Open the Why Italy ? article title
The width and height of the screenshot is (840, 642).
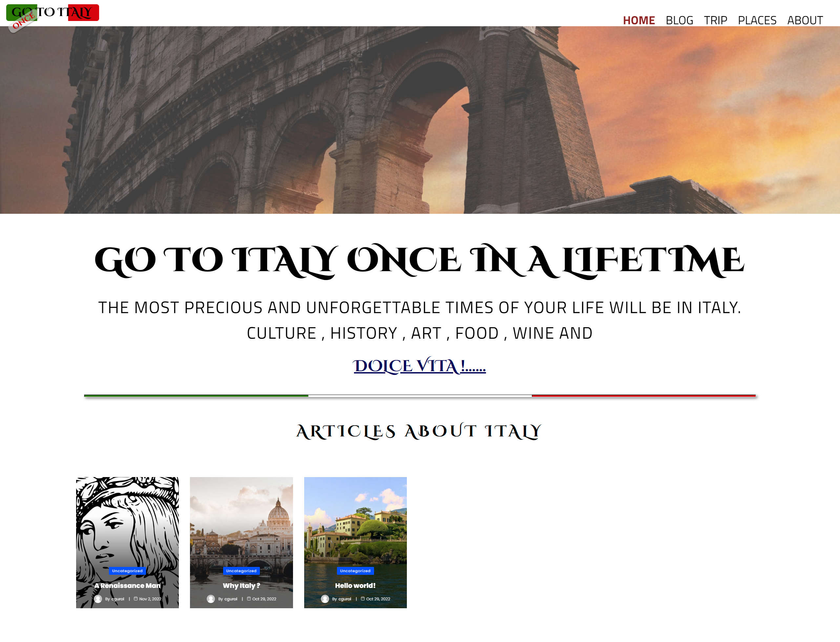coord(241,586)
